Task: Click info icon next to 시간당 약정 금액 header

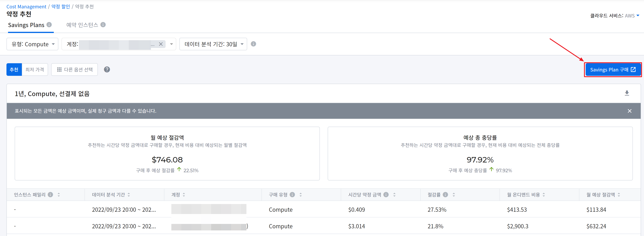Action: pyautogui.click(x=386, y=194)
